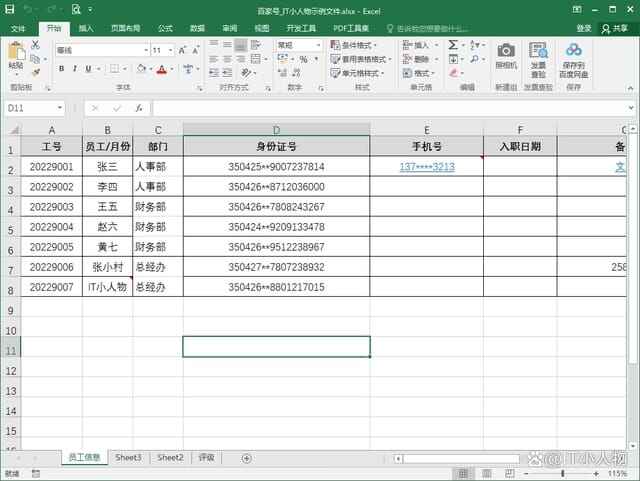Viewport: 640px width, 481px height.
Task: Click the AutoSum sigma icon
Action: pyautogui.click(x=453, y=45)
